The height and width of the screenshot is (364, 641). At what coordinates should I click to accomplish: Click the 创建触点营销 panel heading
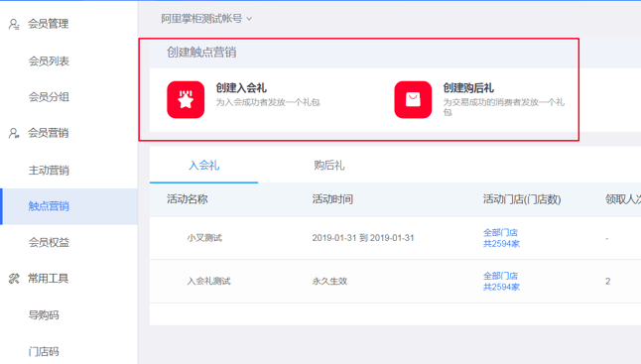click(201, 53)
